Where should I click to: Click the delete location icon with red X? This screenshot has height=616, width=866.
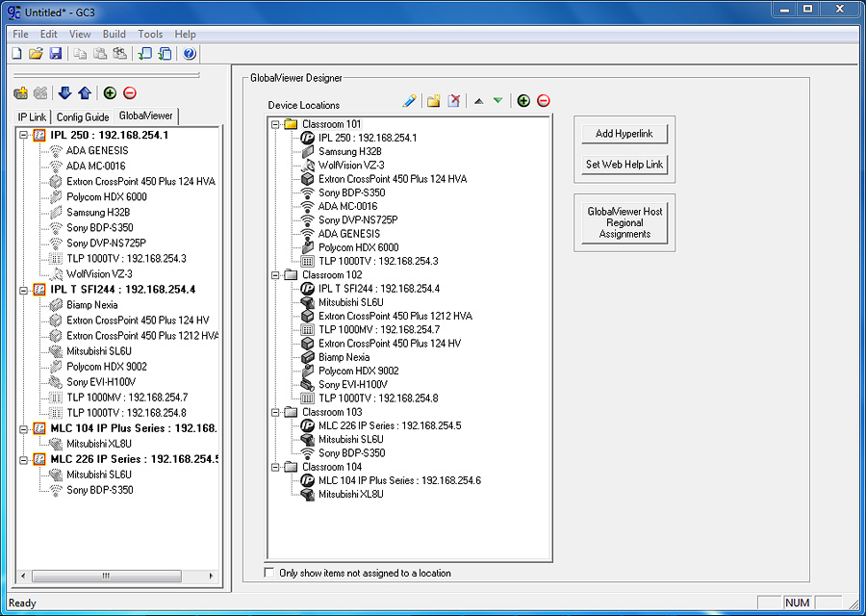click(x=454, y=100)
